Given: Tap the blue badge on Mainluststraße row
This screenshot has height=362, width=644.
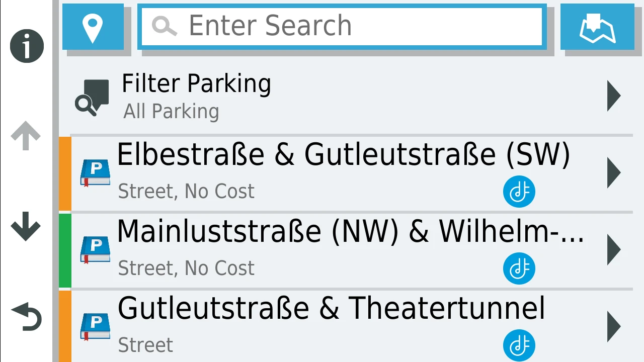Looking at the screenshot, I should click(519, 269).
